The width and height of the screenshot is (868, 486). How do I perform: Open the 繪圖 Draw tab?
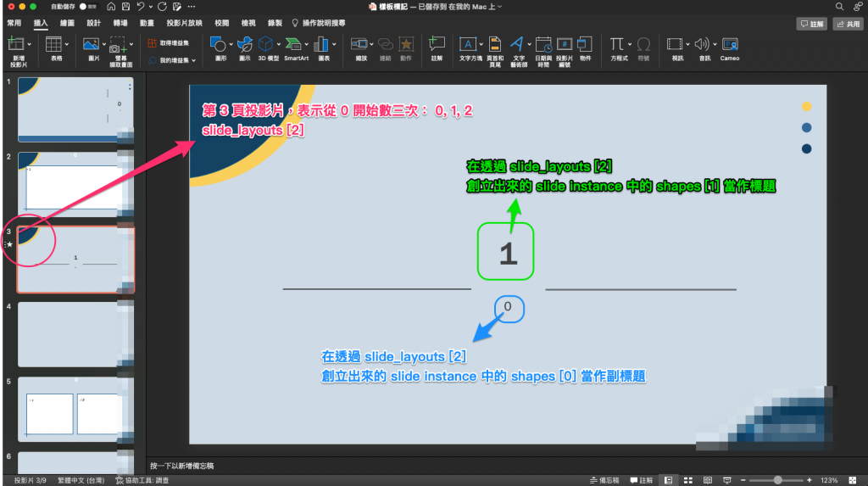(x=67, y=23)
